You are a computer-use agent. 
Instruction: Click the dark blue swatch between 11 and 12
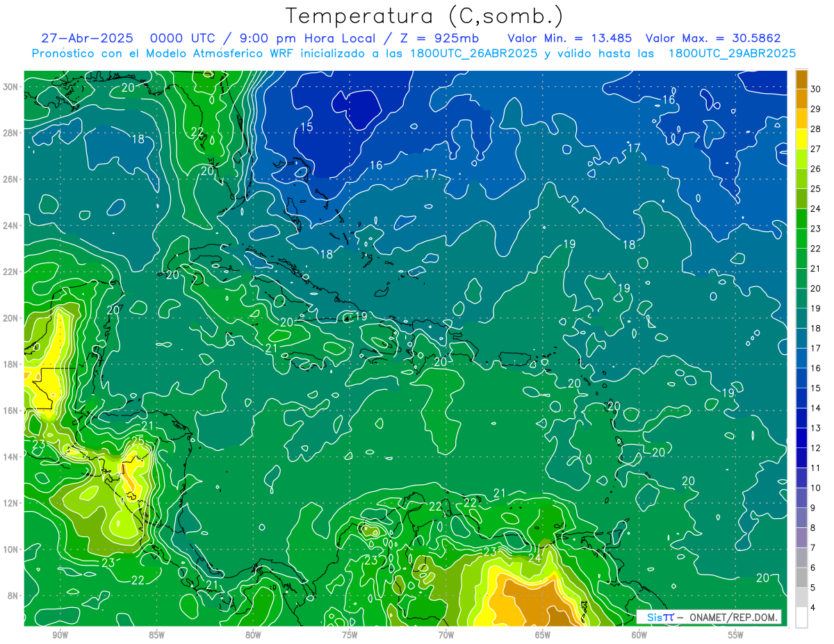coord(801,458)
